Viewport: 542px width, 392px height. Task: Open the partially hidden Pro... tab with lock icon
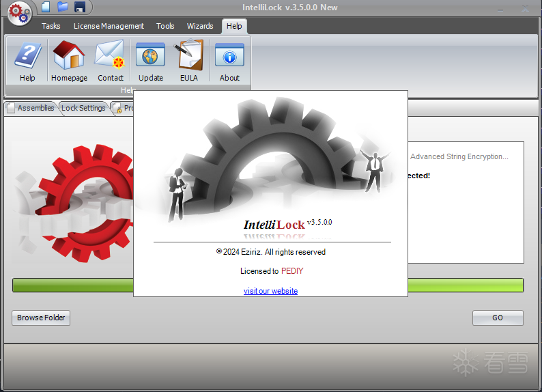click(123, 108)
